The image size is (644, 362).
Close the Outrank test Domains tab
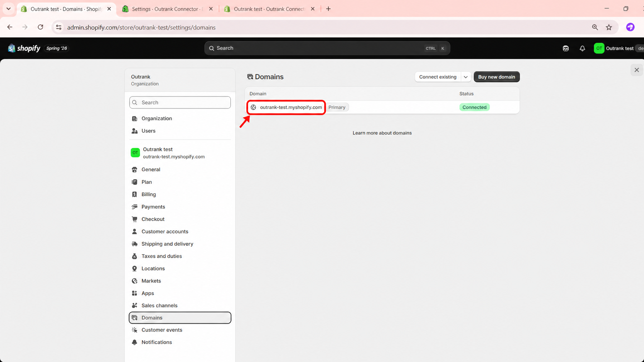click(x=109, y=9)
